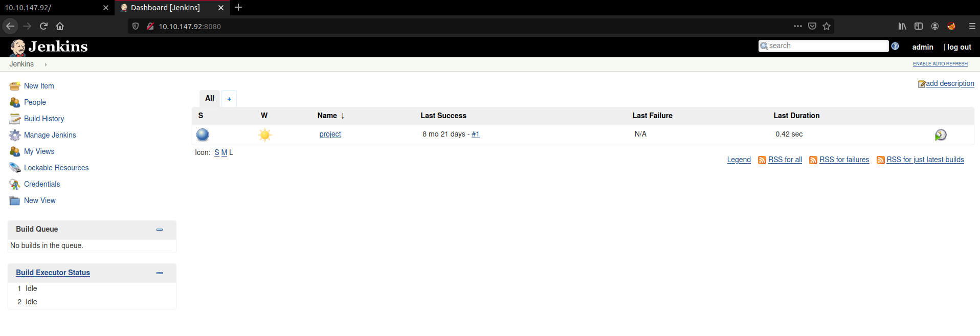Log out of Jenkins
The height and width of the screenshot is (336, 980).
tap(959, 47)
